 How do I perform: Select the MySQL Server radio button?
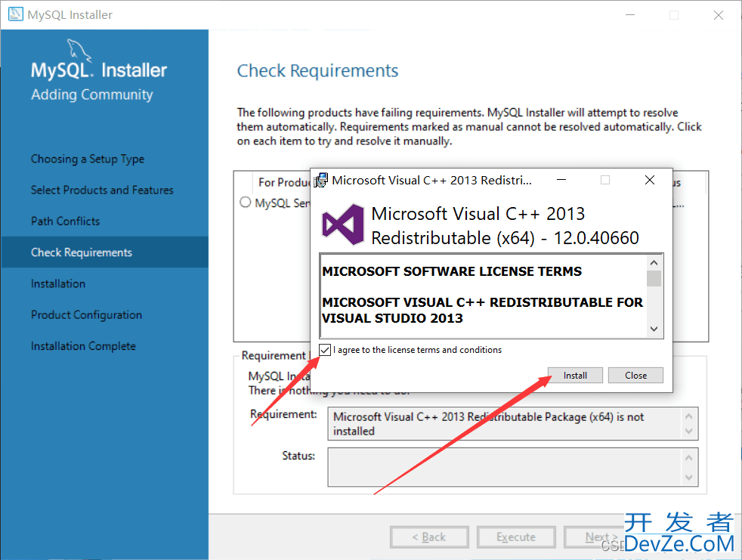245,203
